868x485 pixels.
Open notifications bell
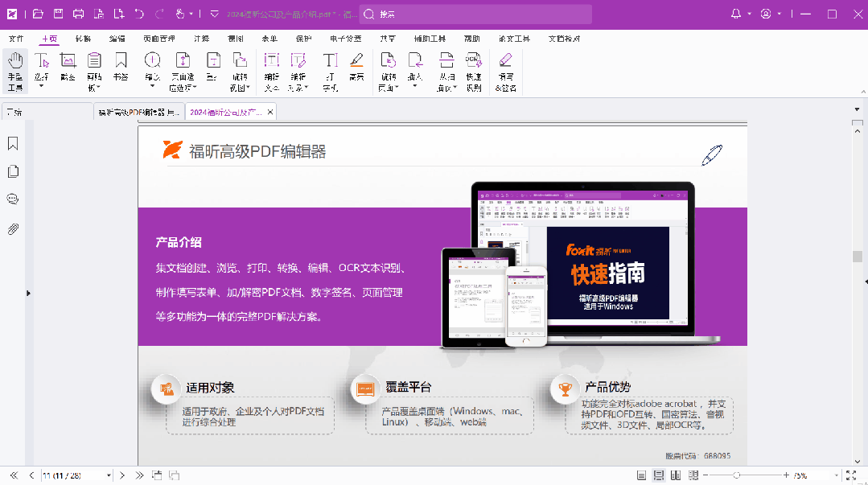(x=736, y=14)
